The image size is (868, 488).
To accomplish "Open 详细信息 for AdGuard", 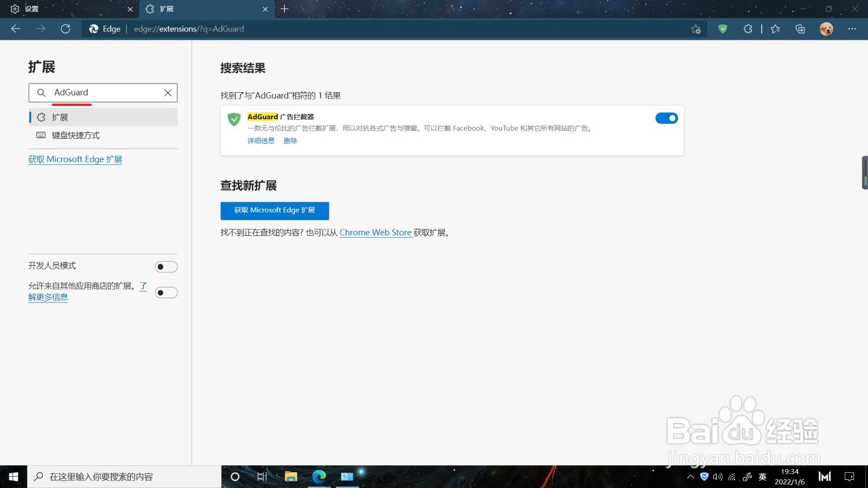I will tap(261, 141).
